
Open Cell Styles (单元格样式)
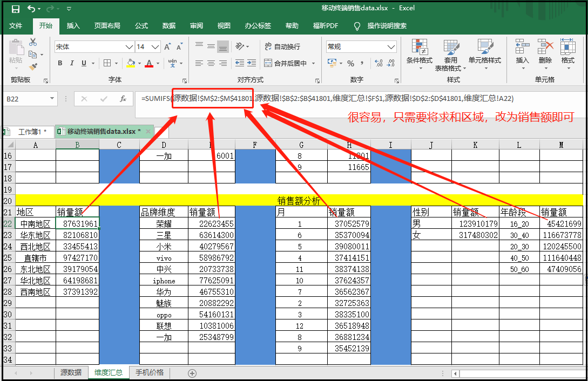click(x=485, y=55)
